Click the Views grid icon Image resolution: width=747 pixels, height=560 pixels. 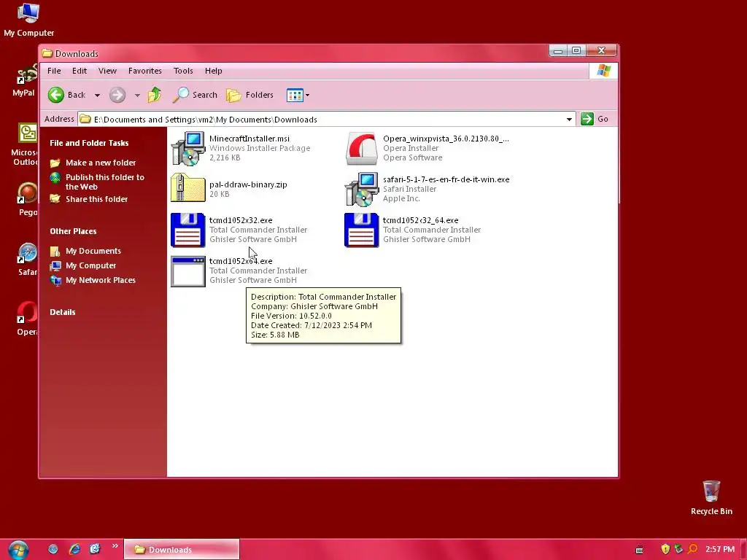[295, 96]
